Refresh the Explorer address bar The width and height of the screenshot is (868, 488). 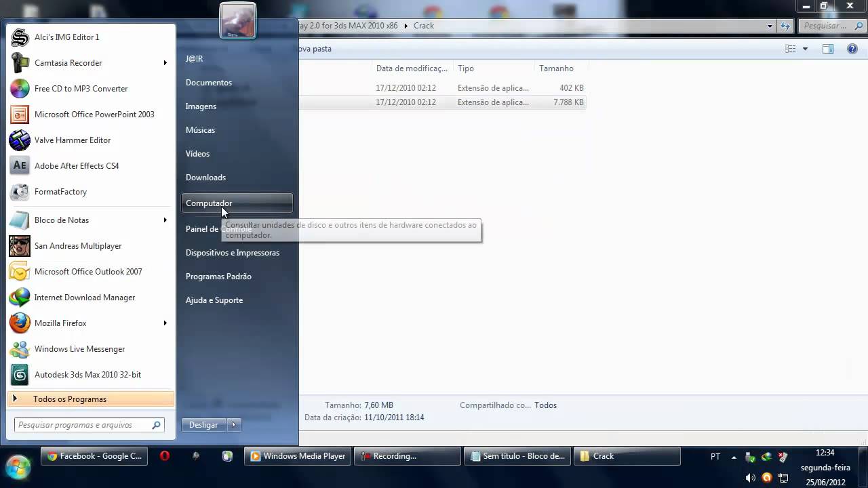click(785, 26)
